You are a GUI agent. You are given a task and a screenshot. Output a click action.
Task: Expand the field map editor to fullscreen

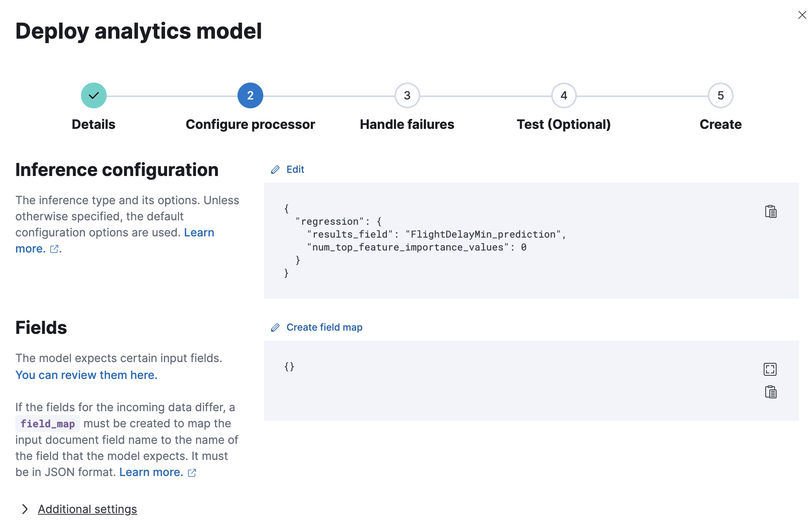click(x=770, y=369)
